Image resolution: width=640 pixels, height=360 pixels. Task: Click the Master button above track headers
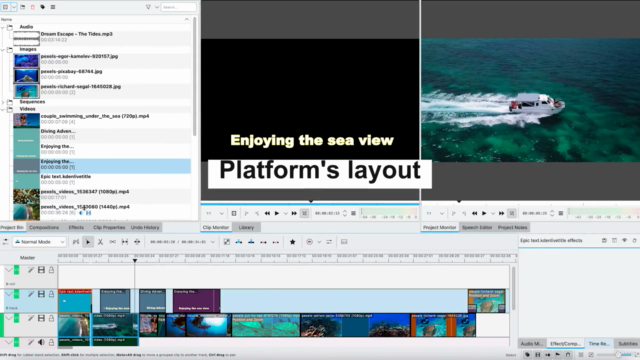(x=27, y=258)
